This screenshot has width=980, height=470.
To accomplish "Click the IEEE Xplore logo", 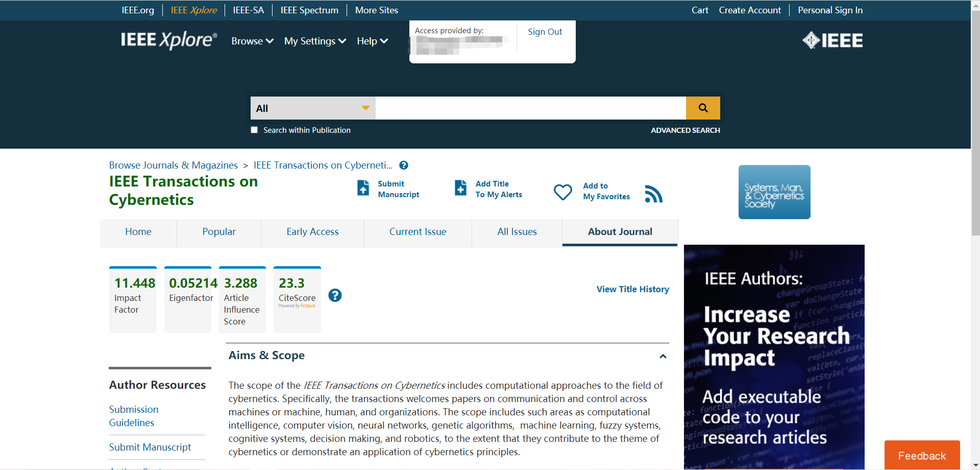I will (169, 40).
